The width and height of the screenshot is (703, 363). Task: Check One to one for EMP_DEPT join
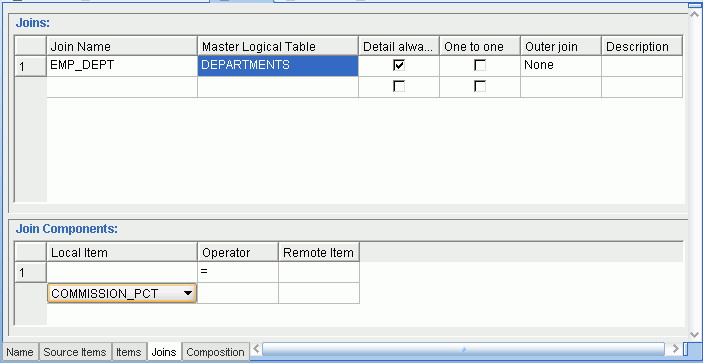click(480, 65)
